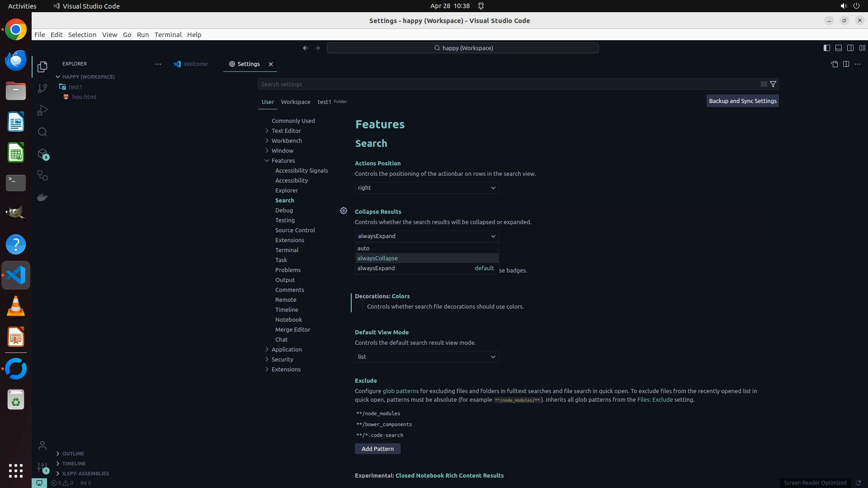Click the settings filter funnel icon
This screenshot has width=868, height=488.
pos(773,84)
